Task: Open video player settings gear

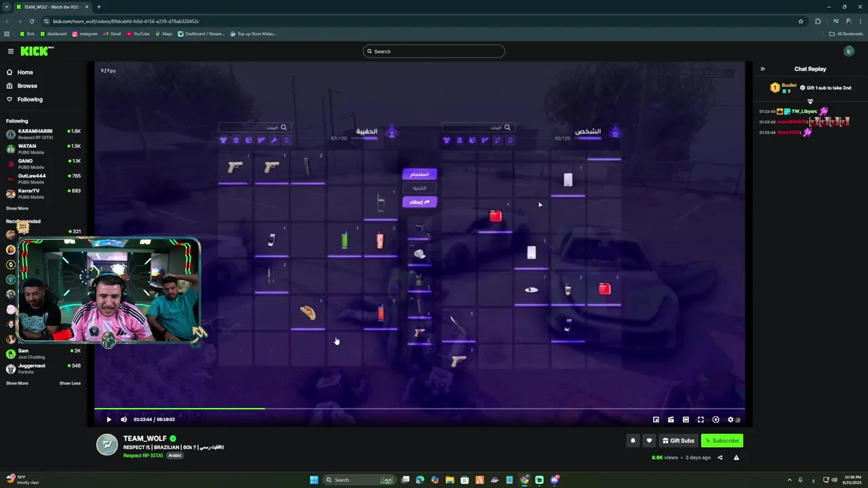Action: tap(730, 420)
